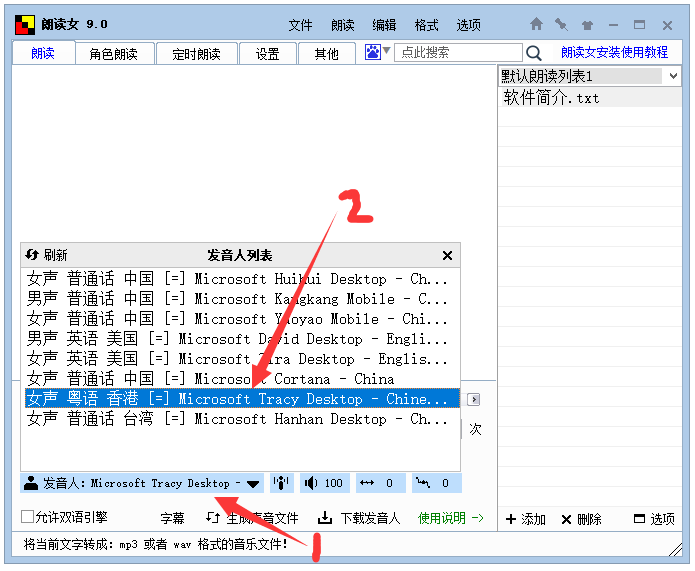This screenshot has height=571, width=695.
Task: Open 朗读女安装使用教程 link
Action: click(x=614, y=52)
